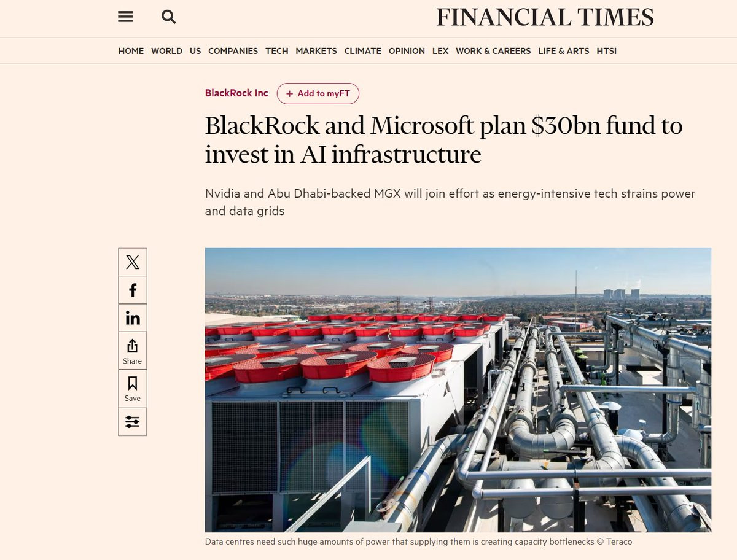Share article on X
This screenshot has height=560, width=737.
pos(133,262)
